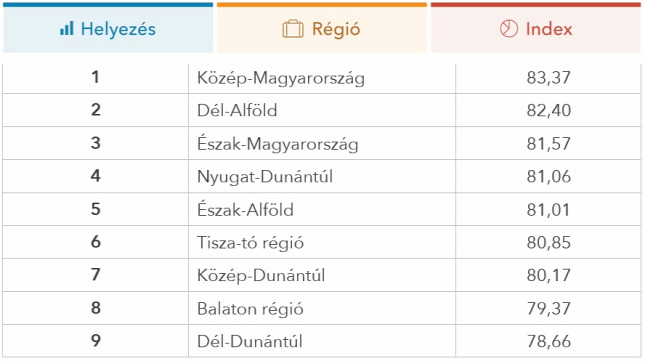Select the Index column header
The image size is (645, 361).
tap(536, 28)
